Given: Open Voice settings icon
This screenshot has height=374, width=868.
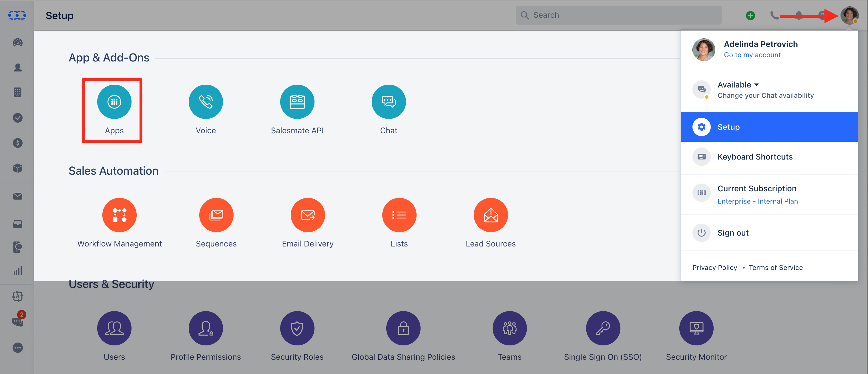Looking at the screenshot, I should (x=206, y=102).
